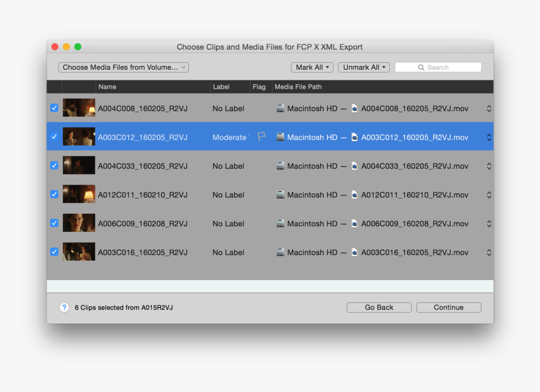The width and height of the screenshot is (540, 392).
Task: Click the A006C009_160208_R2VJ.mov file icon
Action: pos(355,224)
